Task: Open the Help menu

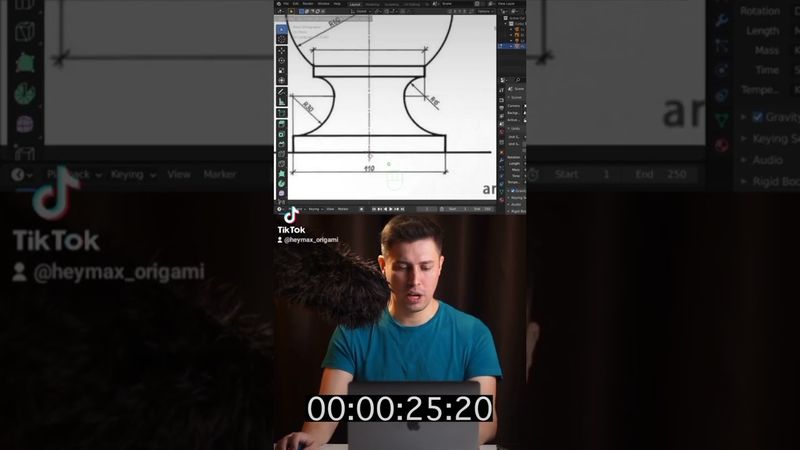Action: 337,4
